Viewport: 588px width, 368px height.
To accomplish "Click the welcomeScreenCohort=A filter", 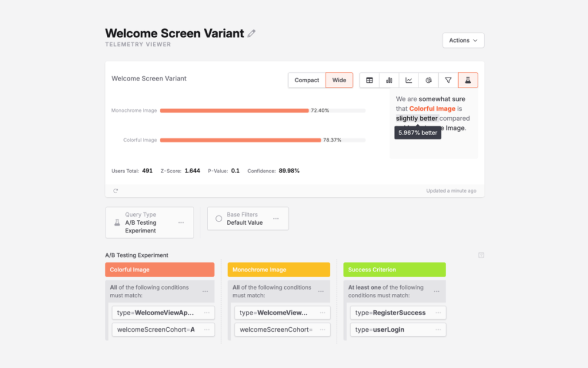I will pyautogui.click(x=163, y=329).
